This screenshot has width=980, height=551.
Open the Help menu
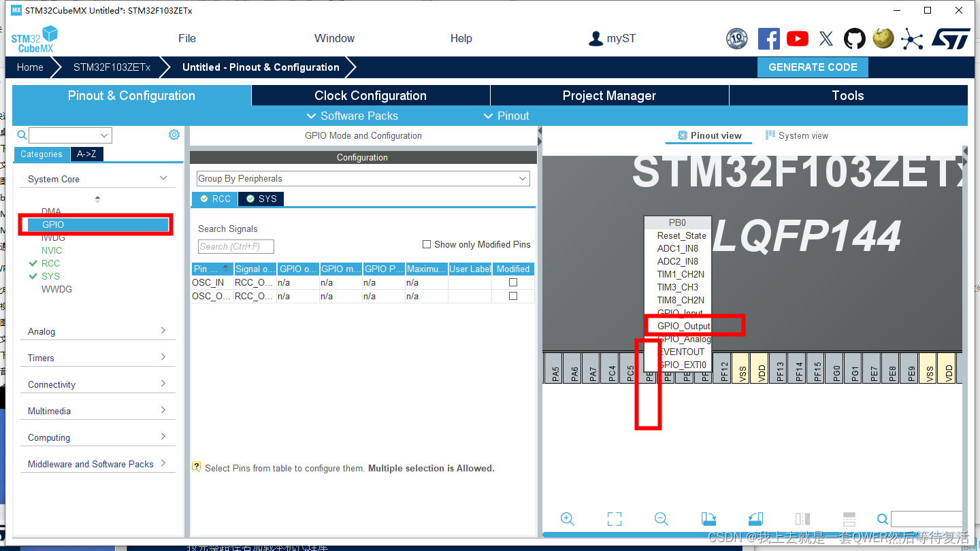tap(461, 38)
